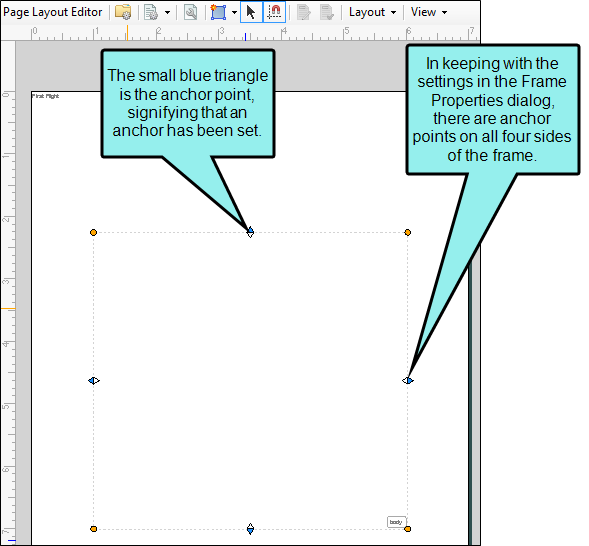Click the page properties document icon

pyautogui.click(x=151, y=12)
